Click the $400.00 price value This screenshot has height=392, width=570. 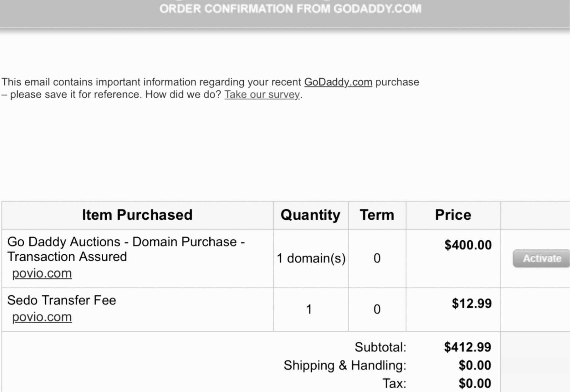[468, 245]
